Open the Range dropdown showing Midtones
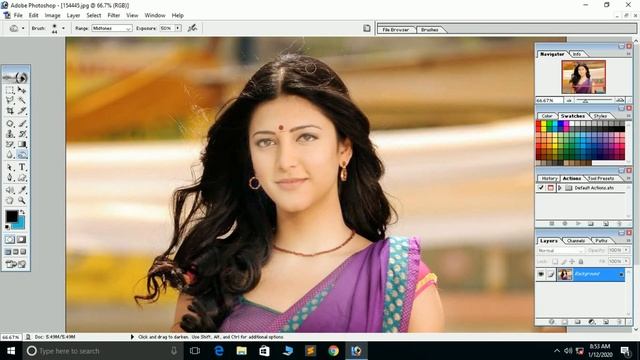Screen dimensions: 640x360 pos(112,28)
